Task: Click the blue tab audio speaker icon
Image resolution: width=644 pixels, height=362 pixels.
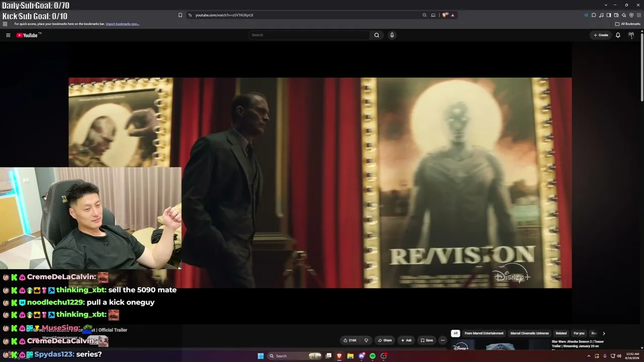Action: pyautogui.click(x=586, y=15)
